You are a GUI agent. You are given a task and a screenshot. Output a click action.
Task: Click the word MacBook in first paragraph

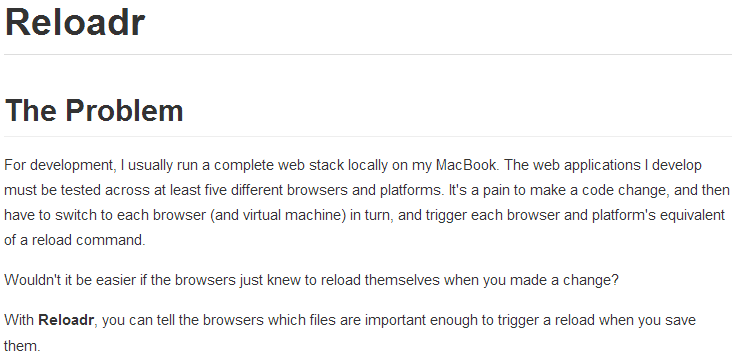coord(465,165)
